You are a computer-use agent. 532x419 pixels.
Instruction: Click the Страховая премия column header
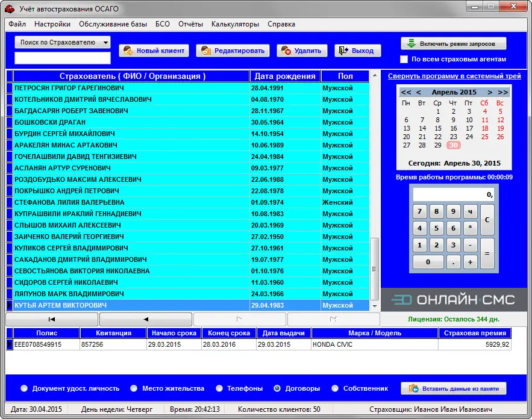coord(475,334)
